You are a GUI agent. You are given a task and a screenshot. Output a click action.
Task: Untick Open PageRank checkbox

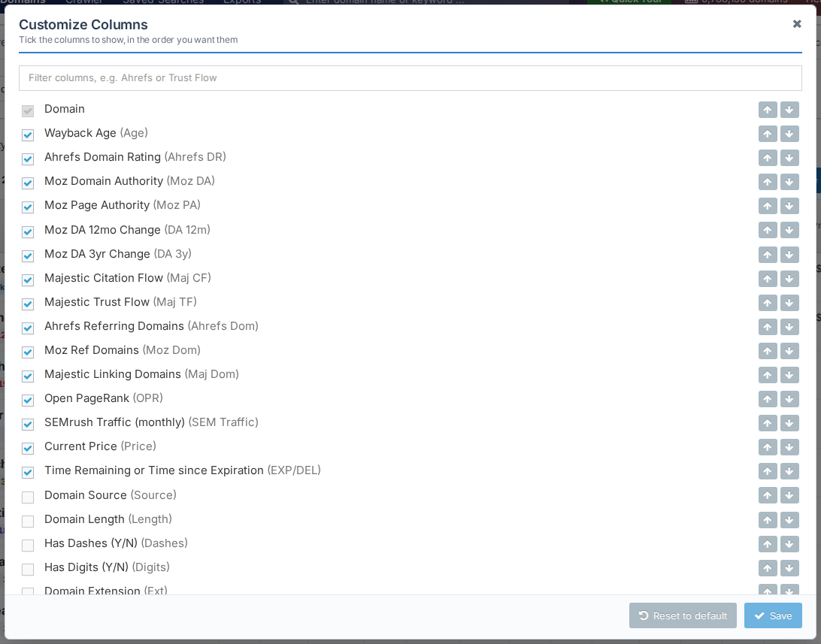click(x=28, y=401)
